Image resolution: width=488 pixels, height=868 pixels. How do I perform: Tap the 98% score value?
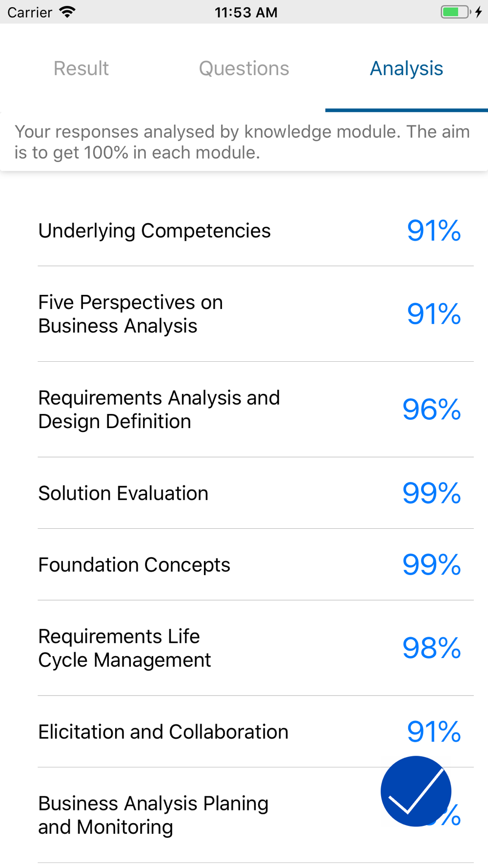(432, 648)
